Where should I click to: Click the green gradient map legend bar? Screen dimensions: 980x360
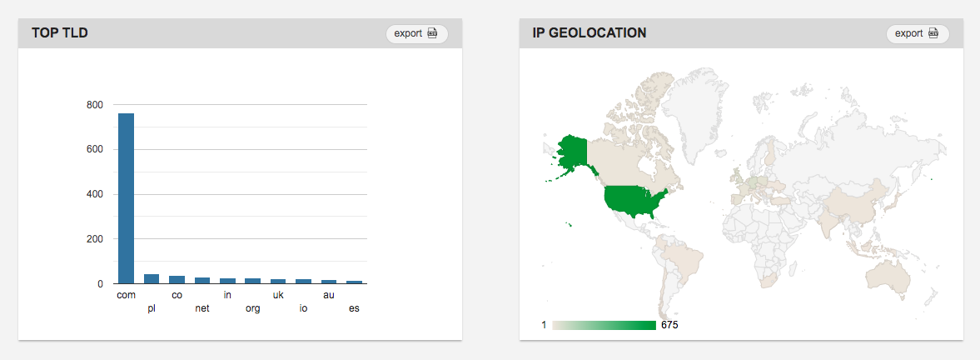tap(604, 325)
